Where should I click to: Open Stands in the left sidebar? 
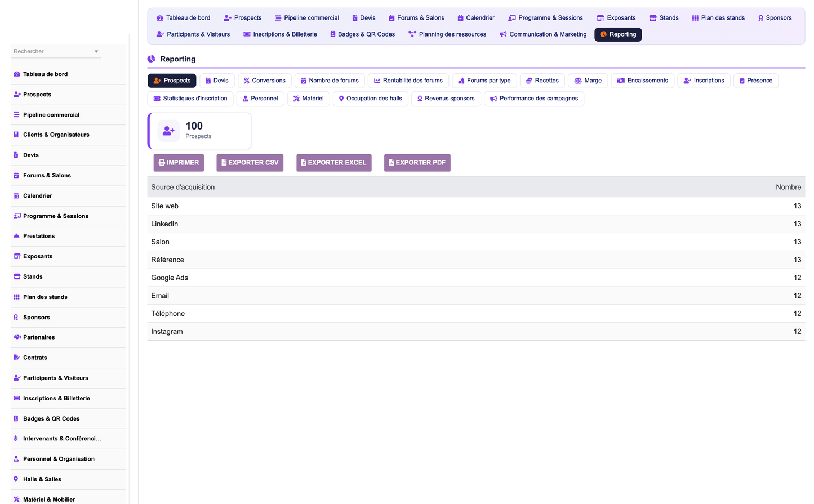tap(68, 277)
